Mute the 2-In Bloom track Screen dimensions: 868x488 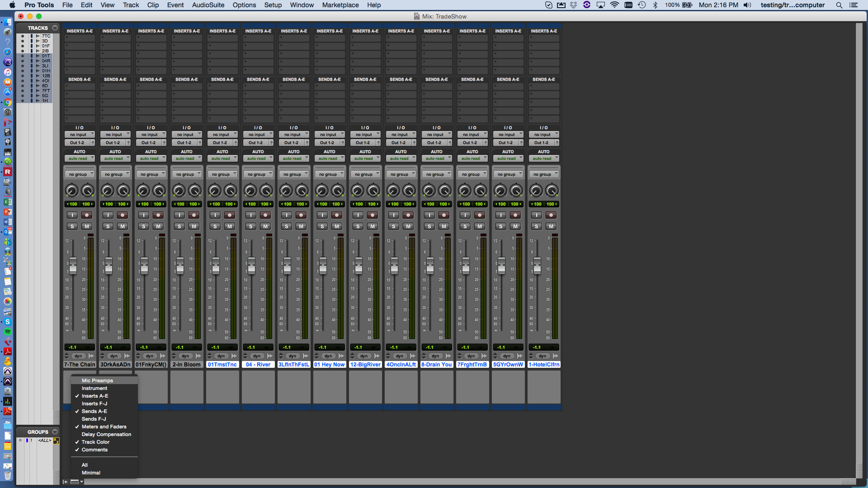coord(194,226)
